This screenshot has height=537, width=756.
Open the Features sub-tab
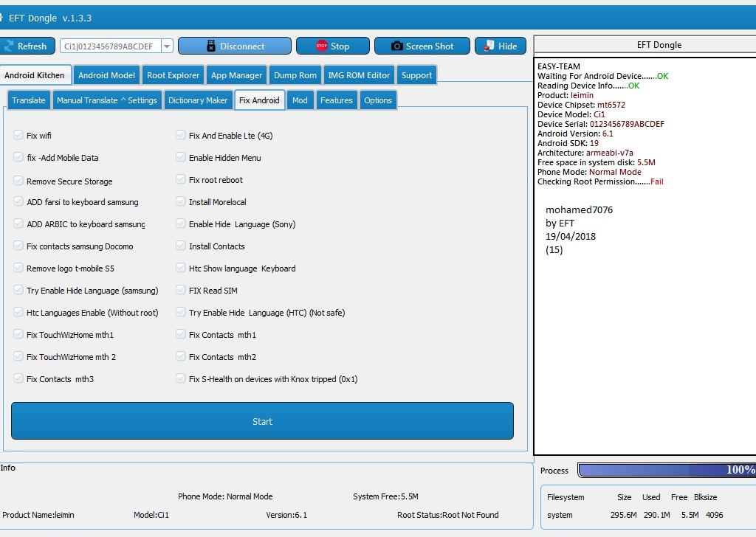pyautogui.click(x=337, y=100)
